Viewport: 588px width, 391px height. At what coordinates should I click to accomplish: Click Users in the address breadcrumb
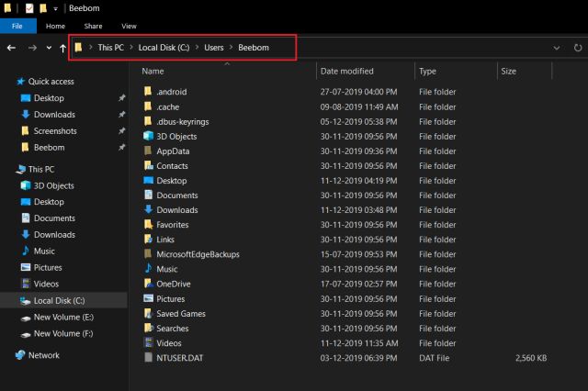point(214,48)
